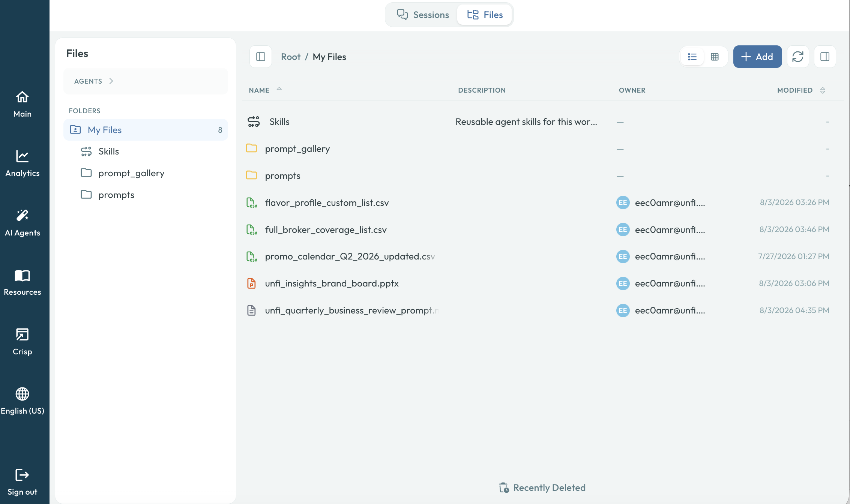Click the refresh files icon
The image size is (850, 504).
point(798,57)
